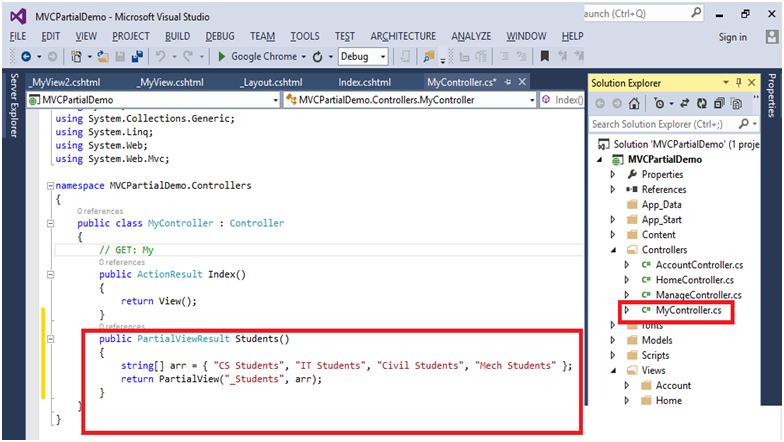Image resolution: width=784 pixels, height=442 pixels.
Task: Click the Quick Launch search magnifier icon
Action: (x=696, y=13)
